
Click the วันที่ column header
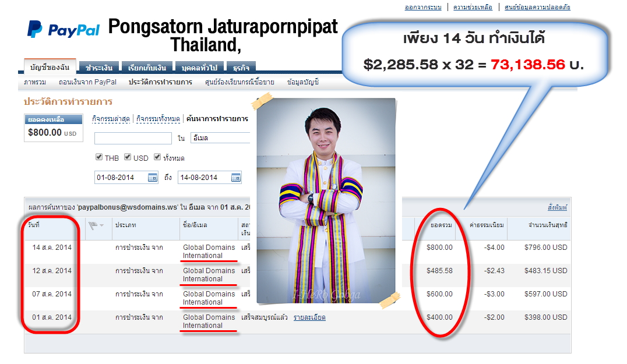(34, 225)
